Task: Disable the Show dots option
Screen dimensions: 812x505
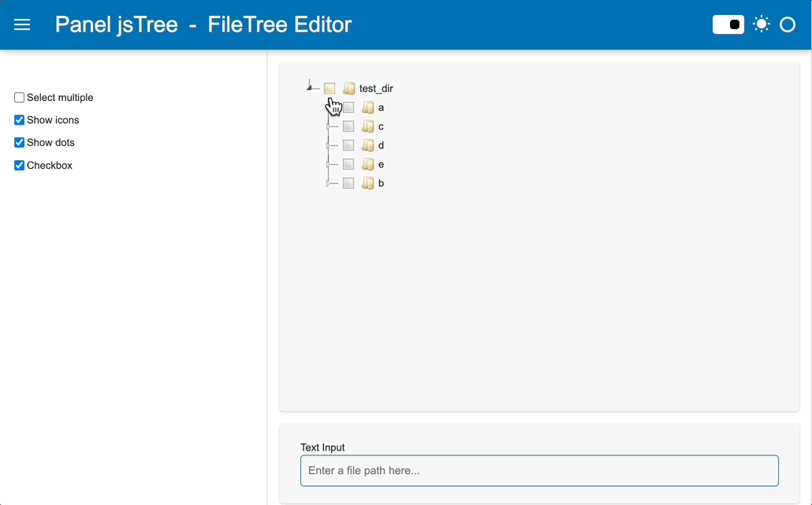Action: click(19, 143)
